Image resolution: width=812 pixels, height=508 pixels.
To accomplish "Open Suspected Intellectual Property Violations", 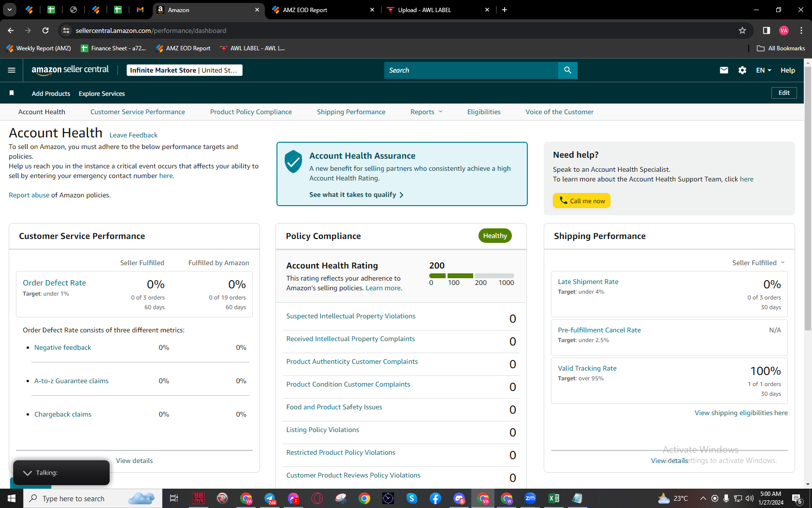I will 351,316.
